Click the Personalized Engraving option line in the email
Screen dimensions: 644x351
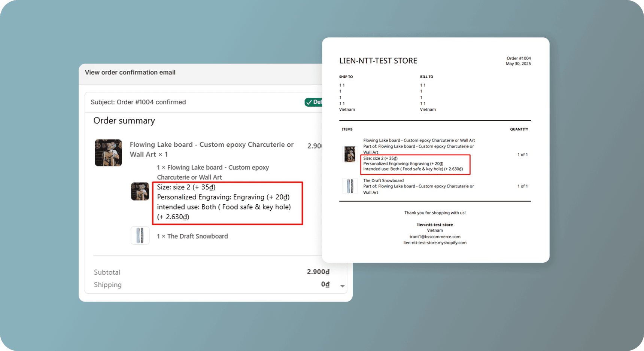(x=223, y=197)
